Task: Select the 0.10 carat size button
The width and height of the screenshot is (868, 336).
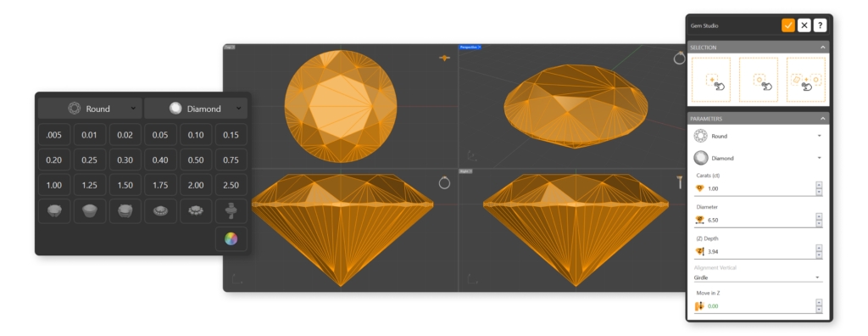Action: (x=196, y=135)
